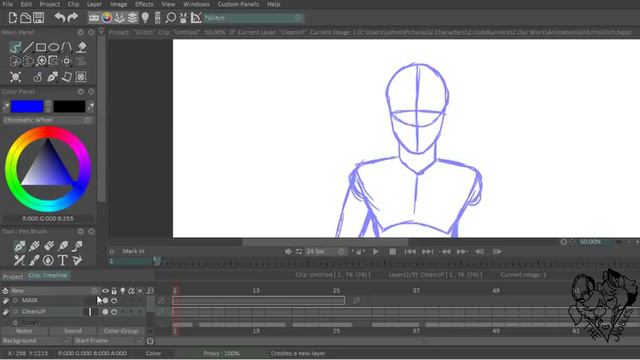Select the rectangle shape tool
The width and height of the screenshot is (640, 360).
pos(41,47)
